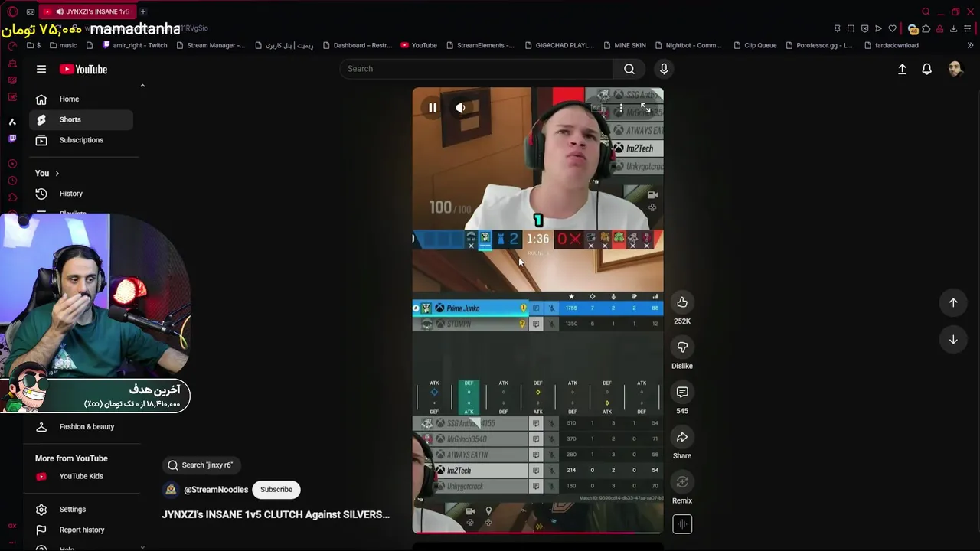Open the Remix option
Viewport: 980px width, 551px height.
682,482
